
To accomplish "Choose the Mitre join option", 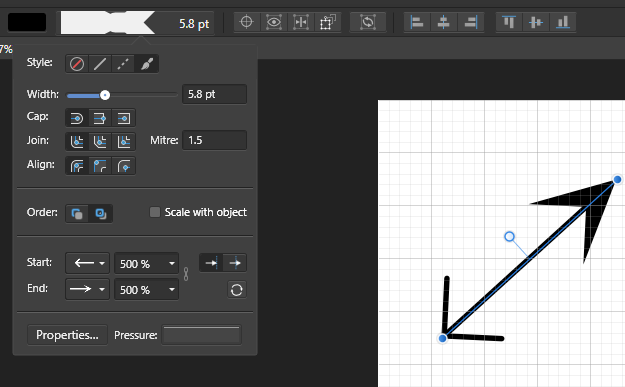I will (124, 141).
